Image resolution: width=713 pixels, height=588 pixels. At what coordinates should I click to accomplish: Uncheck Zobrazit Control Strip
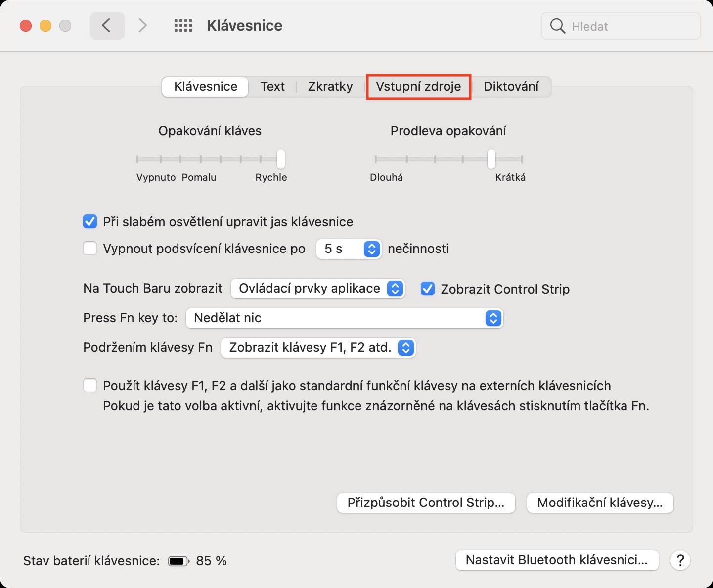(x=428, y=289)
